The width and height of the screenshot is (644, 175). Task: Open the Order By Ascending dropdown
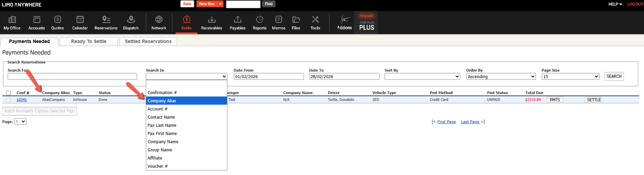501,77
